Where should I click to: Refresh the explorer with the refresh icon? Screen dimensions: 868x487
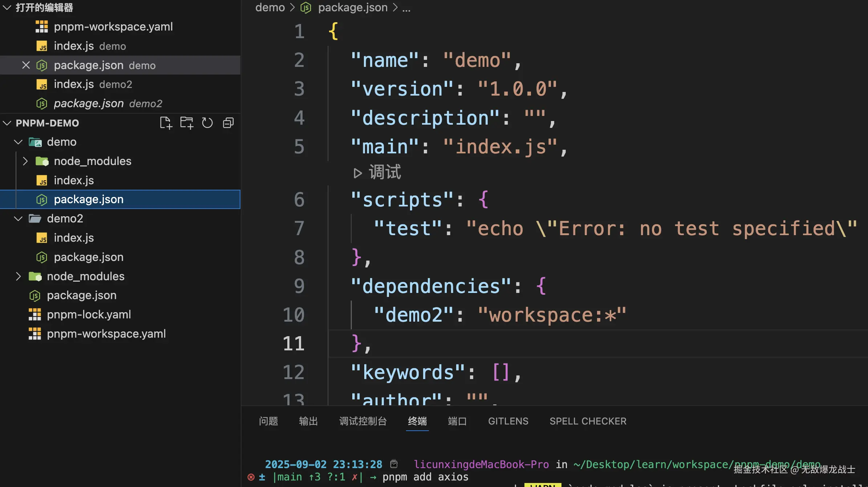(207, 123)
